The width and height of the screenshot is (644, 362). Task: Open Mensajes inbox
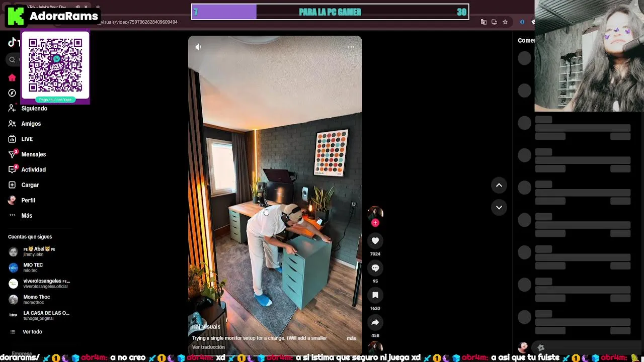27,154
